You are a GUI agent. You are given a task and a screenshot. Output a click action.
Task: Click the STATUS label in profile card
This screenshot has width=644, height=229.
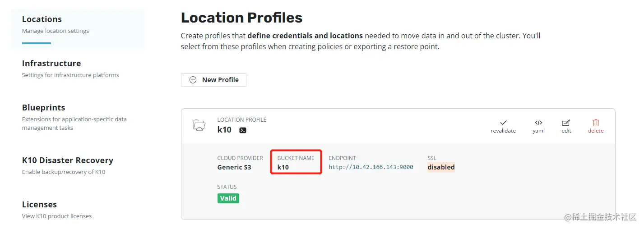point(227,187)
